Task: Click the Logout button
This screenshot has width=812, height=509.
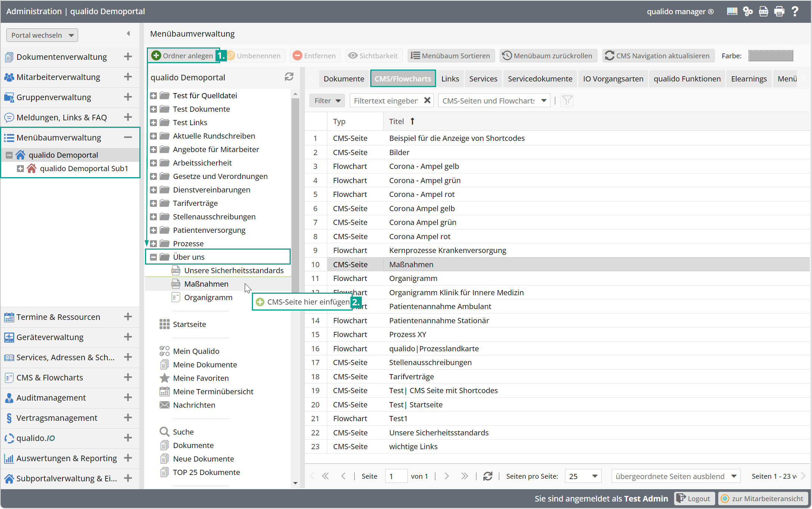Action: click(694, 498)
